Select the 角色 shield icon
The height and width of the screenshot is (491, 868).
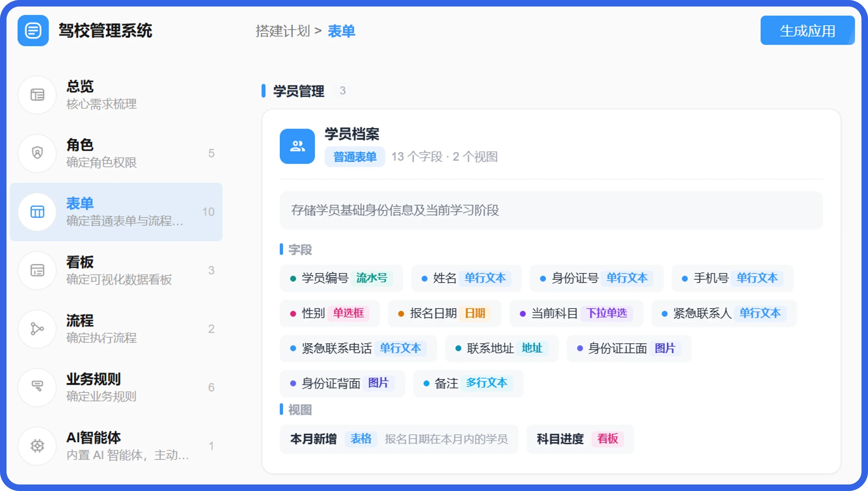tap(37, 153)
